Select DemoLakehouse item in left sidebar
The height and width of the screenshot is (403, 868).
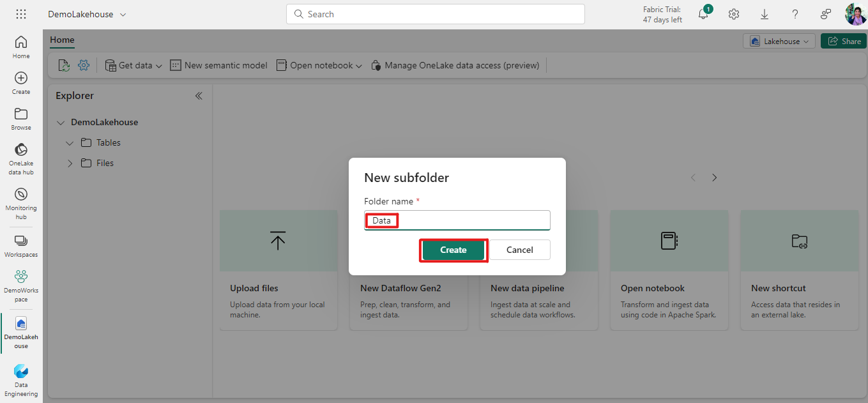click(x=21, y=332)
